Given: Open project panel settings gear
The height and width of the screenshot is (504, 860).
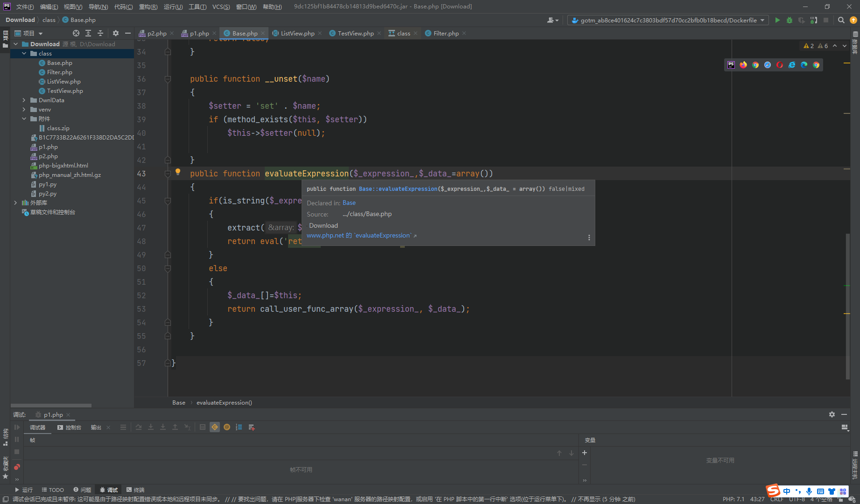Looking at the screenshot, I should pos(116,33).
